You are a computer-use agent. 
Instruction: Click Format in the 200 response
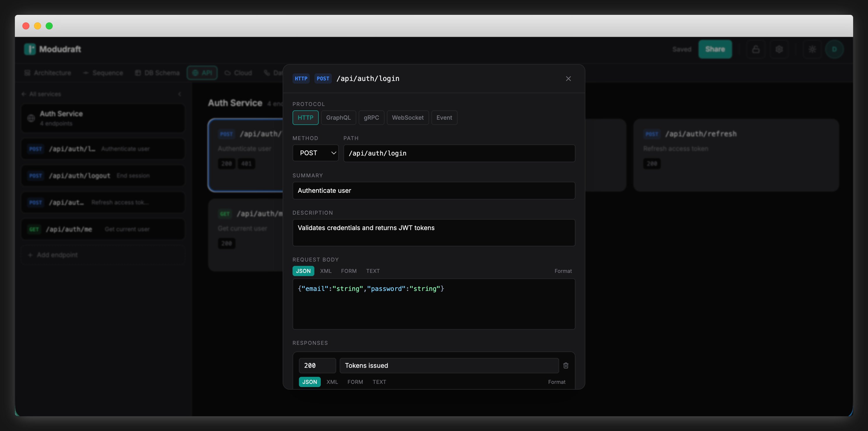pyautogui.click(x=557, y=382)
